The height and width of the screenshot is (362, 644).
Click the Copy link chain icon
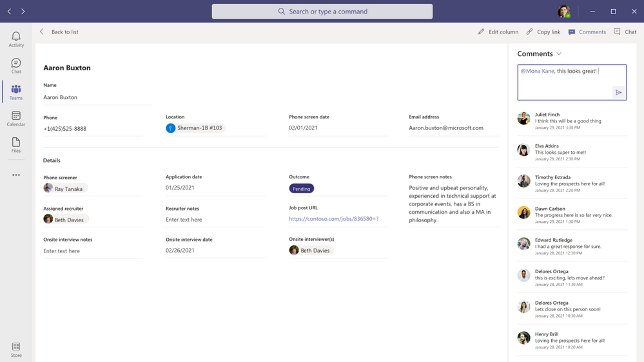529,32
